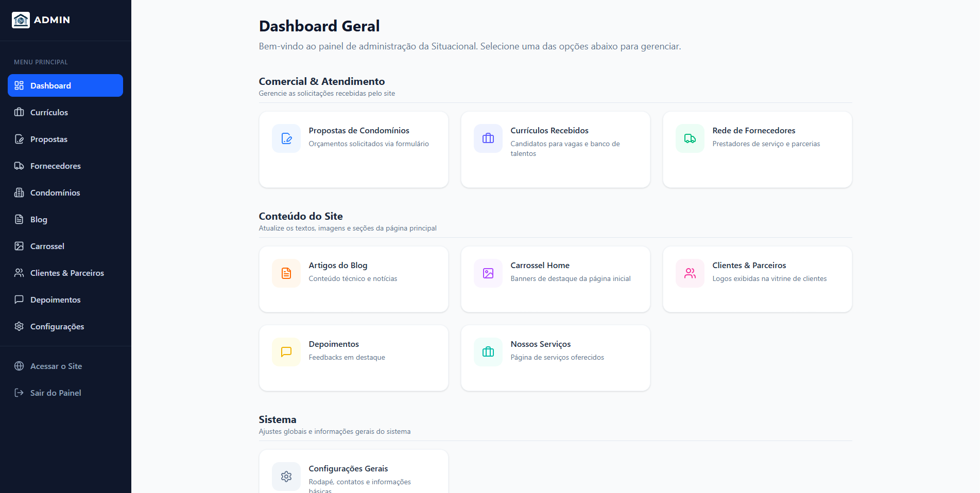This screenshot has height=493, width=980.
Task: Open the Propostas de Condomínios card title
Action: [x=359, y=131]
